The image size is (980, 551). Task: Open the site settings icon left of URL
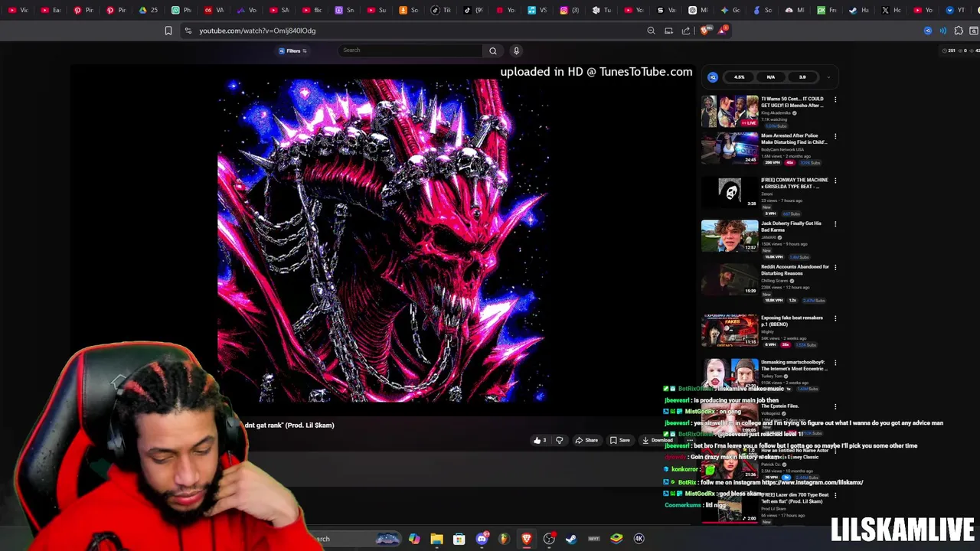(x=188, y=31)
